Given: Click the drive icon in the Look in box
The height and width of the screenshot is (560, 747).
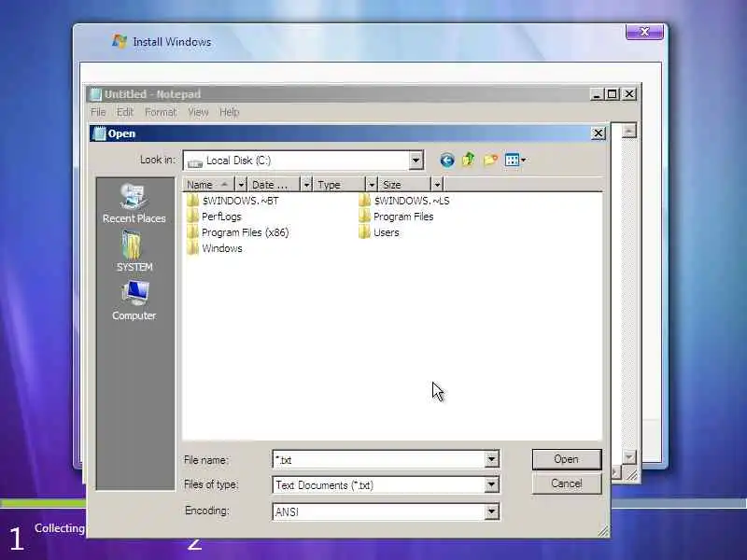Looking at the screenshot, I should click(x=195, y=161).
